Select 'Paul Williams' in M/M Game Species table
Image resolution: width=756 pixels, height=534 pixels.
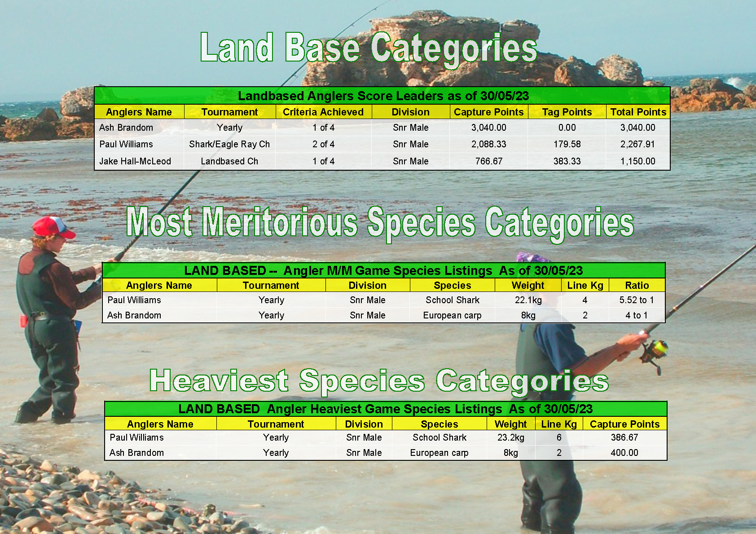pyautogui.click(x=134, y=300)
